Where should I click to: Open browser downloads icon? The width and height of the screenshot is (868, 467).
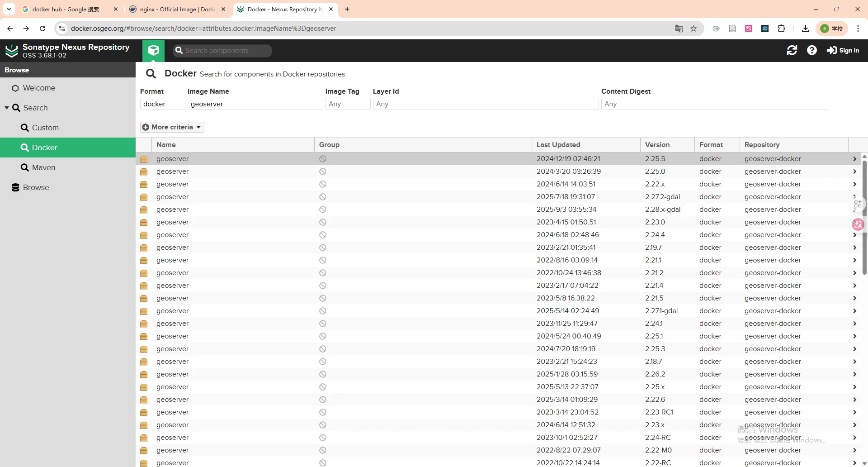pos(805,29)
